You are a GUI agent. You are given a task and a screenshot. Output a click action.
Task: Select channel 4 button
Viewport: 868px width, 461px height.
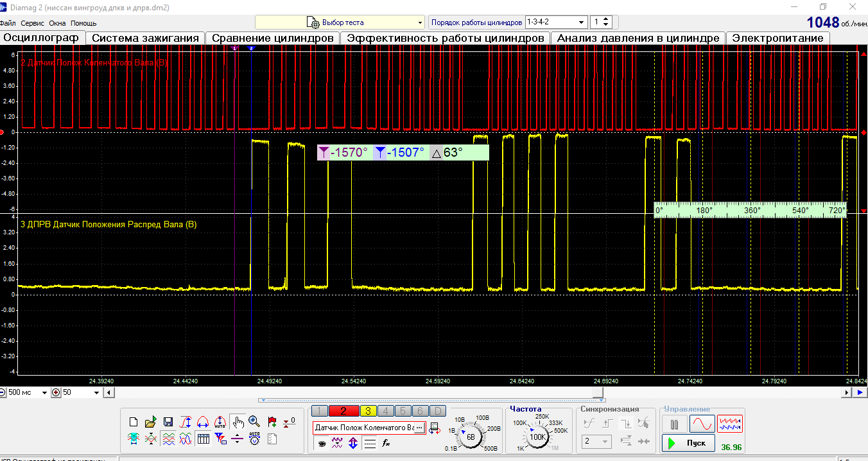click(386, 411)
